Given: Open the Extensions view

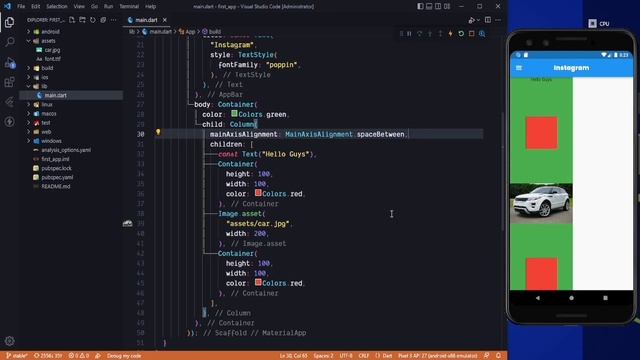Looking at the screenshot, I should point(9,82).
